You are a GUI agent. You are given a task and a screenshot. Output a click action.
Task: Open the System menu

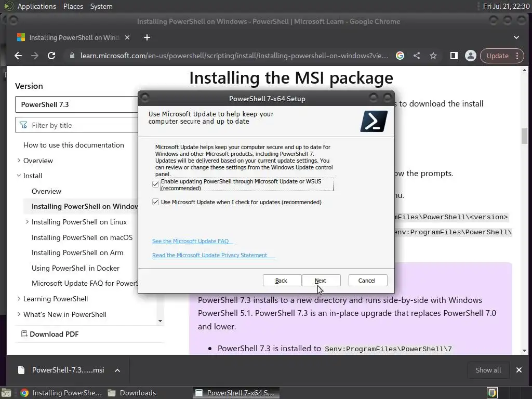tap(101, 6)
